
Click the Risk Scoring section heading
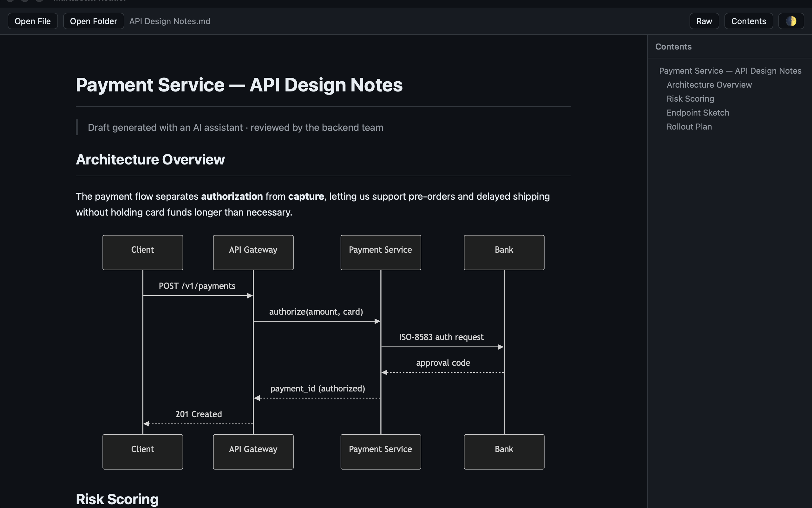click(117, 499)
